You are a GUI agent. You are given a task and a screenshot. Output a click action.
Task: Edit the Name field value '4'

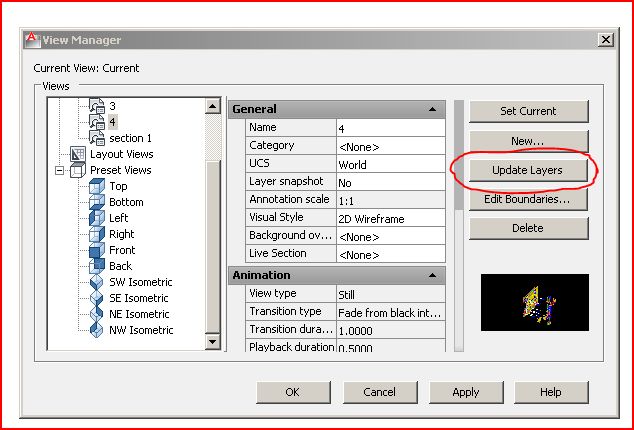click(x=391, y=128)
